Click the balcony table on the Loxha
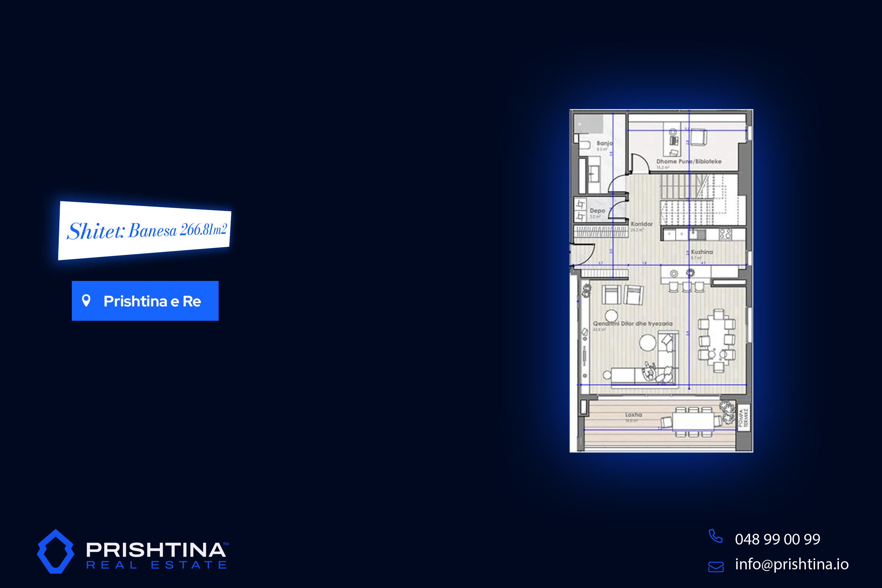Image resolution: width=882 pixels, height=588 pixels. click(x=693, y=421)
